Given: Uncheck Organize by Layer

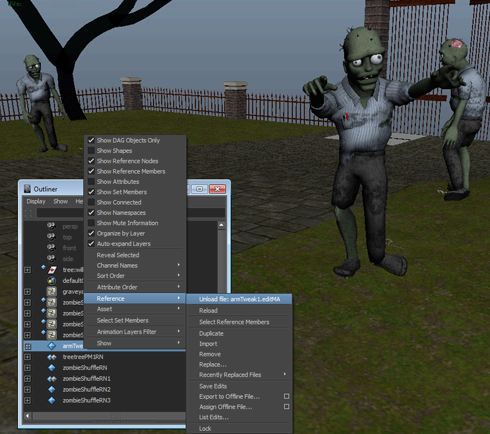Looking at the screenshot, I should [91, 233].
